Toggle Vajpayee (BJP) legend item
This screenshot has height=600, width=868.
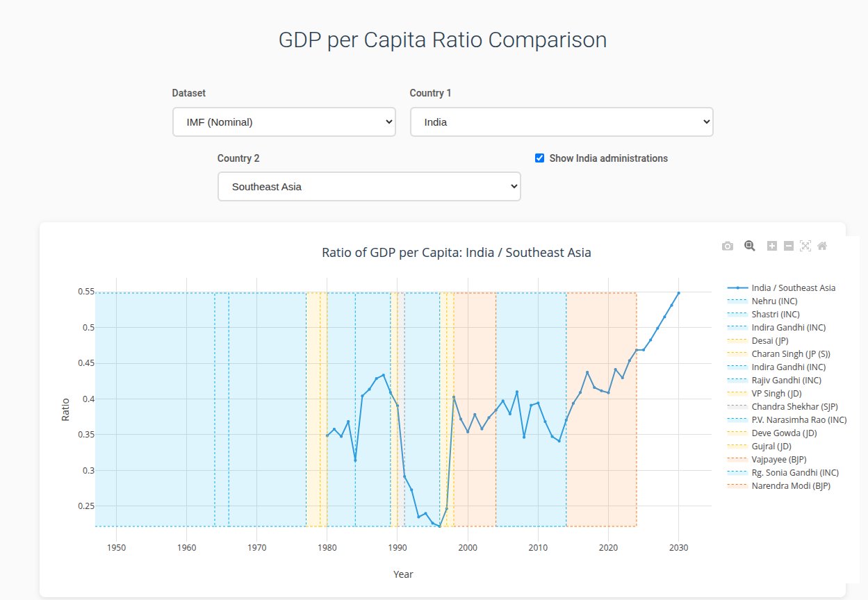778,460
